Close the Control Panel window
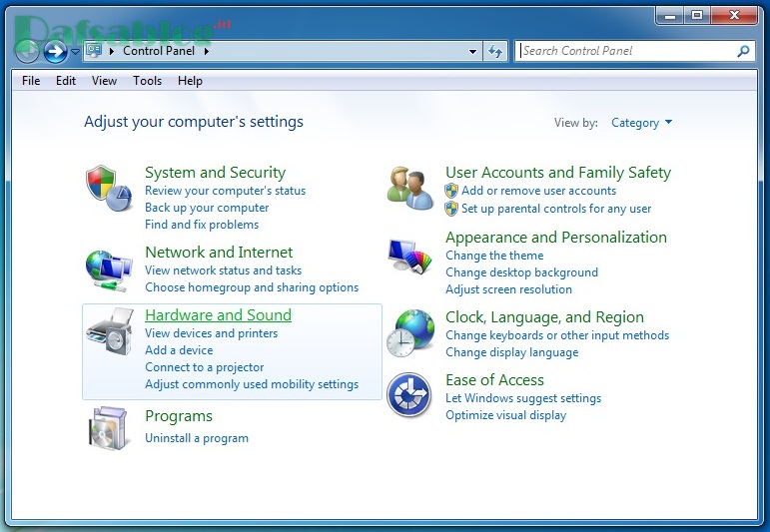 (x=734, y=15)
